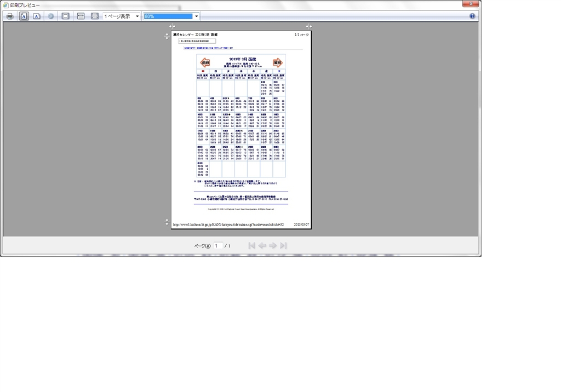Click the previewed page thumbnail
Image resolution: width=561 pixels, height=392 pixels.
coord(241,130)
